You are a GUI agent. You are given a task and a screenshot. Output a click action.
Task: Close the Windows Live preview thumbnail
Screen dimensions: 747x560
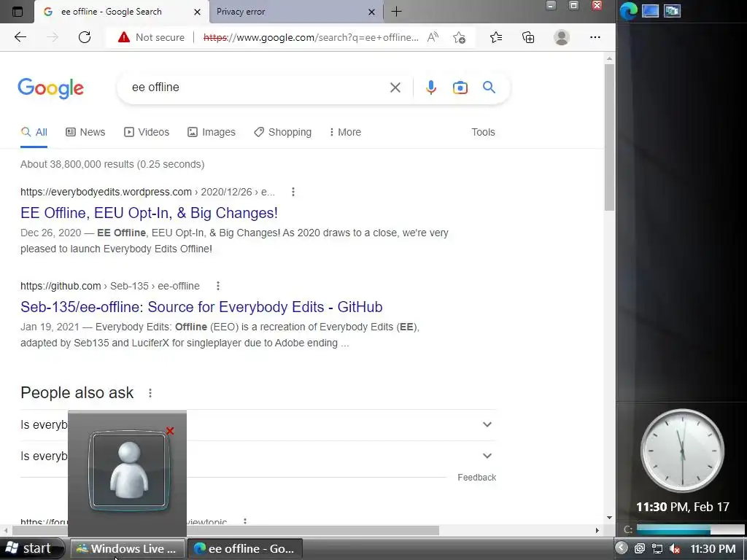pyautogui.click(x=170, y=431)
